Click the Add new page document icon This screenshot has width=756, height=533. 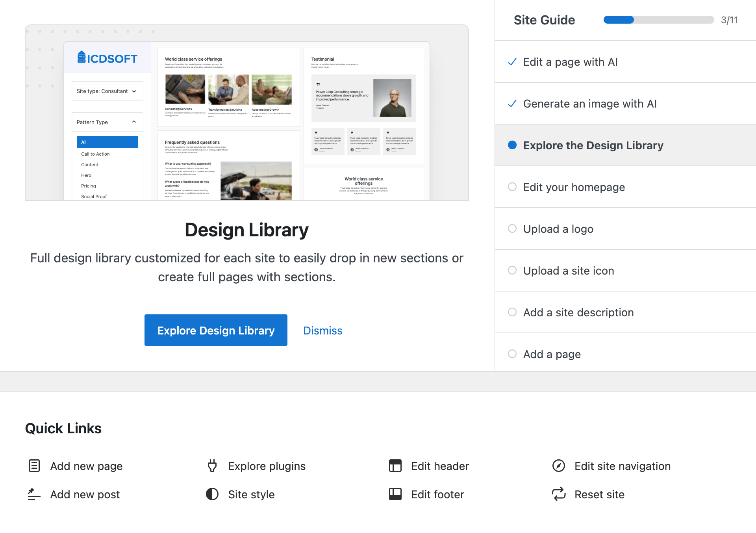[x=34, y=466]
